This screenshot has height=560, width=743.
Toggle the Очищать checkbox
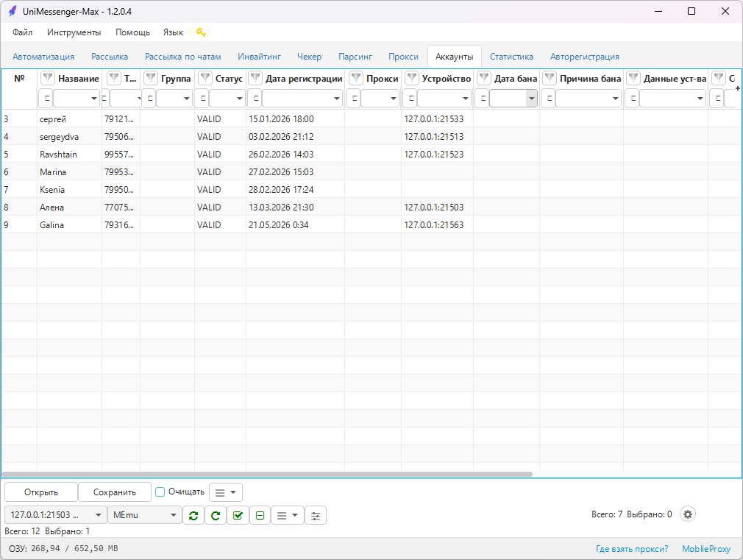click(x=160, y=492)
